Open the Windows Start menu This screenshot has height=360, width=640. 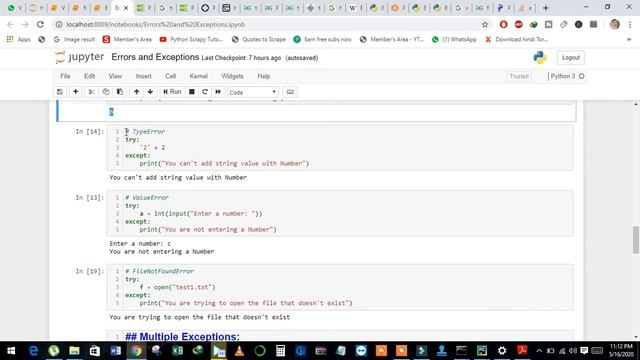(x=11, y=351)
